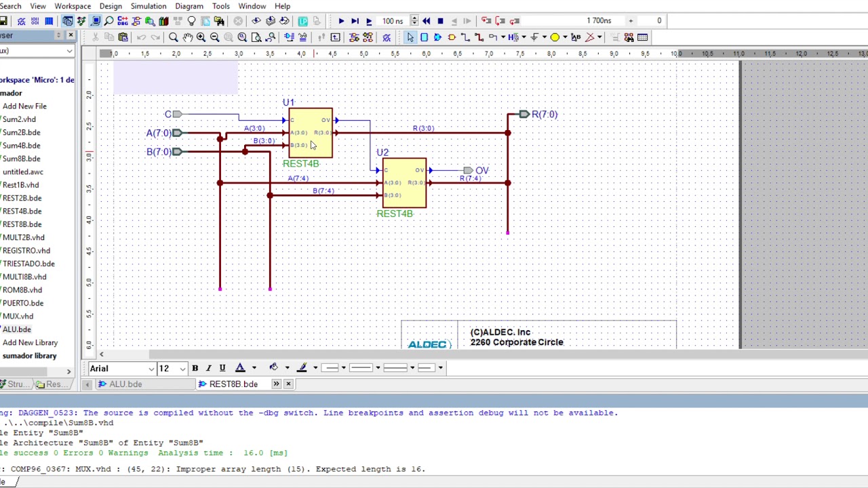Click the Zoom to Fit page icon
Screen dimensions: 868x488
tap(256, 37)
